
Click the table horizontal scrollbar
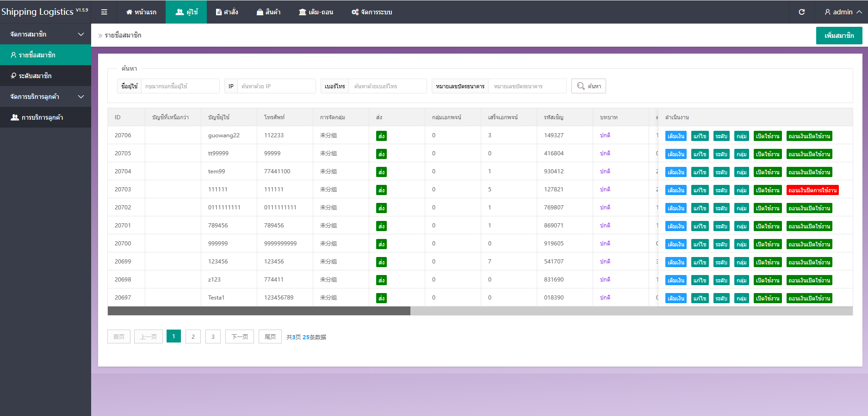coord(259,311)
